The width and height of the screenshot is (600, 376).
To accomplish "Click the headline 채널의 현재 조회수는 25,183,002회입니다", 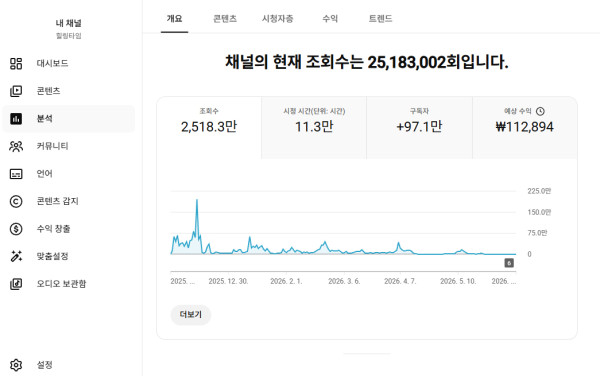I will (x=367, y=62).
